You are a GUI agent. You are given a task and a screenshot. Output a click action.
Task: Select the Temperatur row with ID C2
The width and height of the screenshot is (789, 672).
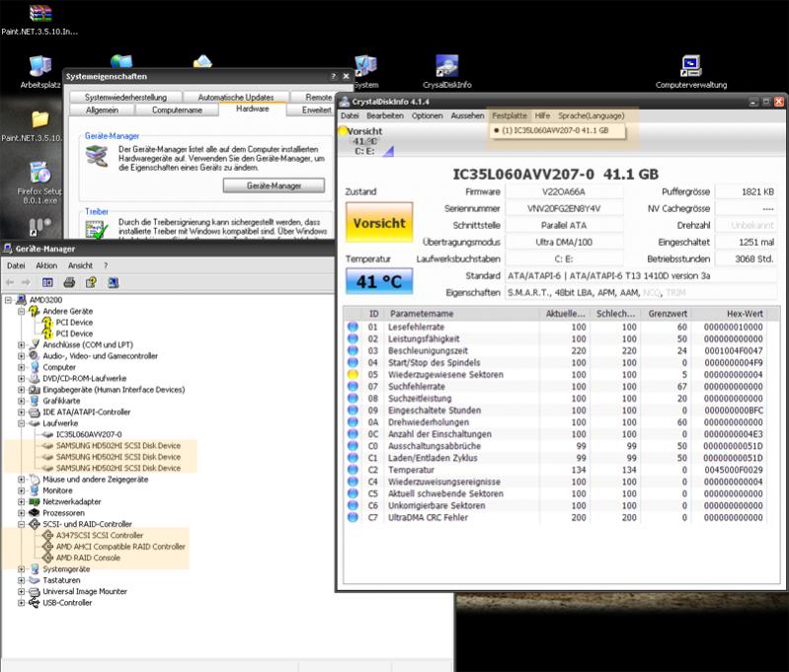click(x=556, y=470)
